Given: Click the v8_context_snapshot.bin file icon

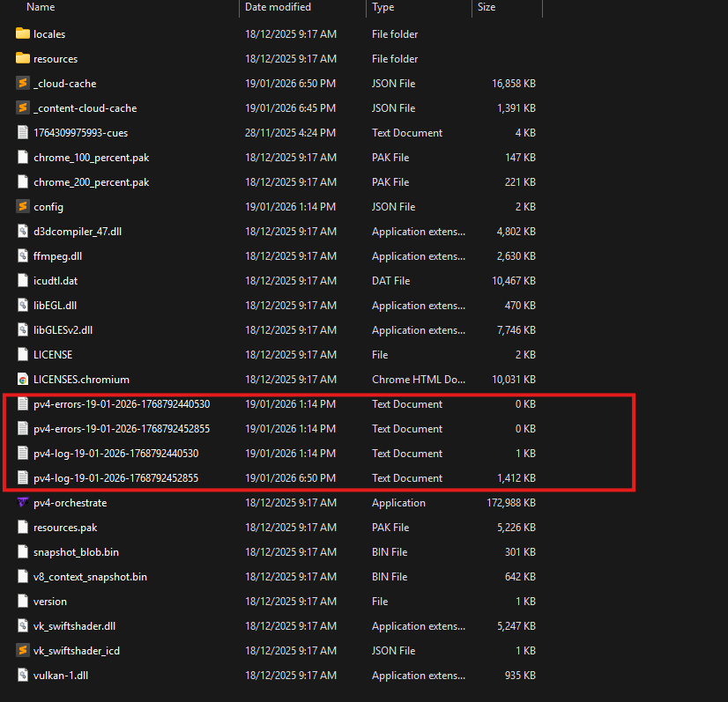Looking at the screenshot, I should tap(23, 576).
